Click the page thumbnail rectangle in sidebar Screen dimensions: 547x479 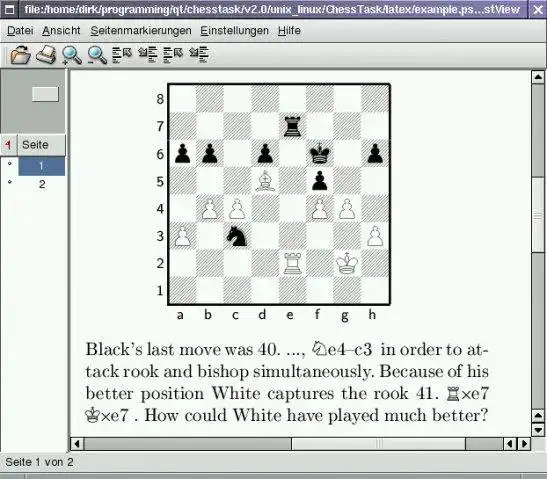click(45, 94)
